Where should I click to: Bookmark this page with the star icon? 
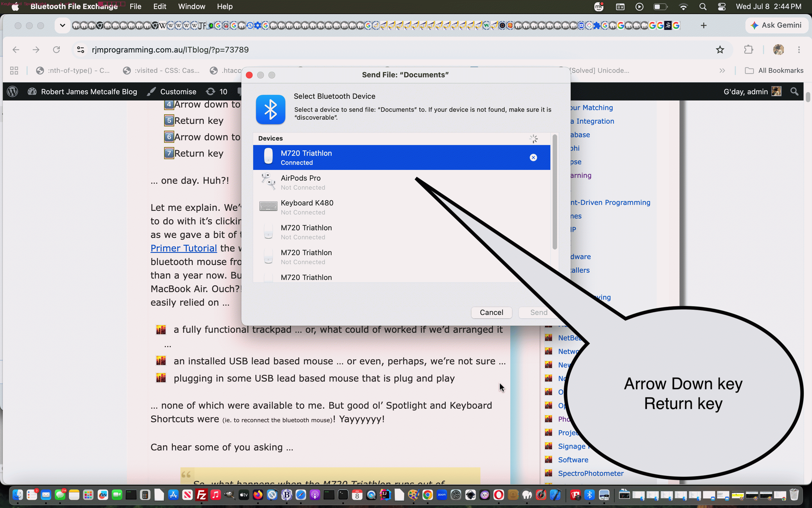[720, 50]
